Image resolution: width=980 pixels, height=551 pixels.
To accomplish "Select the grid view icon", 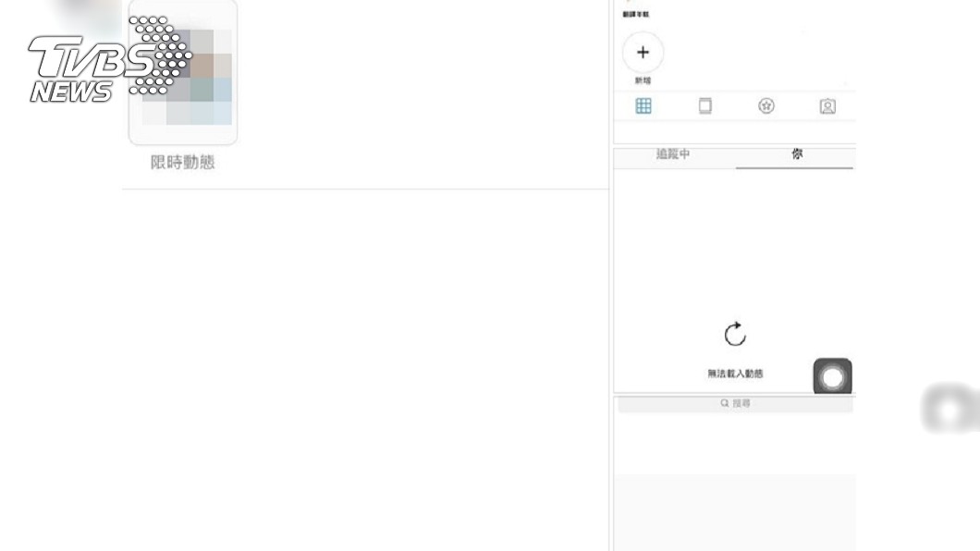I will point(643,105).
